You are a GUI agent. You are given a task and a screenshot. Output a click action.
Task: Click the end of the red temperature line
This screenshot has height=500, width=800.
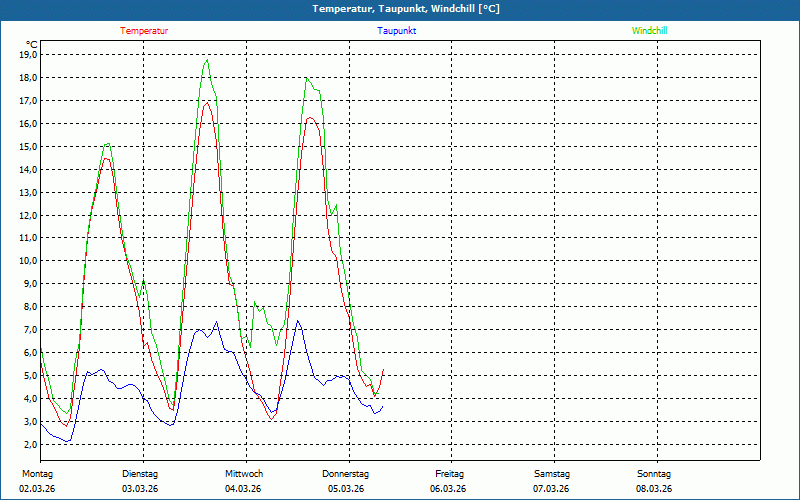tap(383, 370)
